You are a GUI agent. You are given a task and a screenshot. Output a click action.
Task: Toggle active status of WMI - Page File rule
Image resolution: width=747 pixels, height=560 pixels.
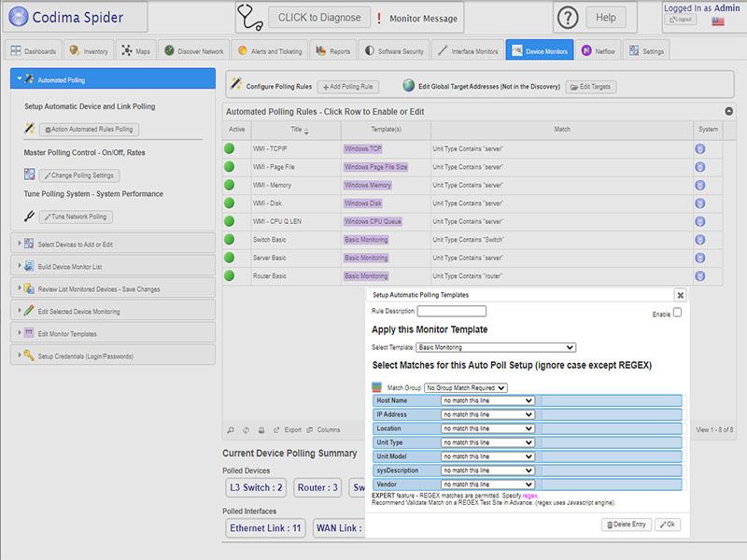pos(229,167)
